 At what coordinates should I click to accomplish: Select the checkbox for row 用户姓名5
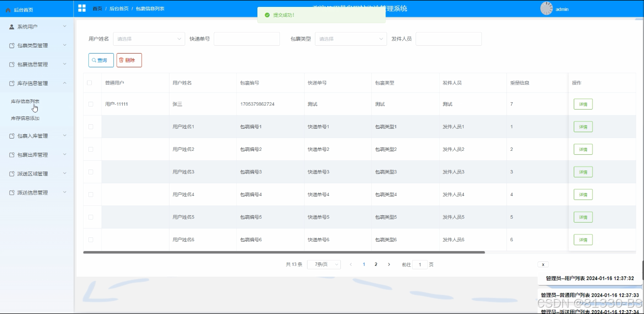(90, 217)
